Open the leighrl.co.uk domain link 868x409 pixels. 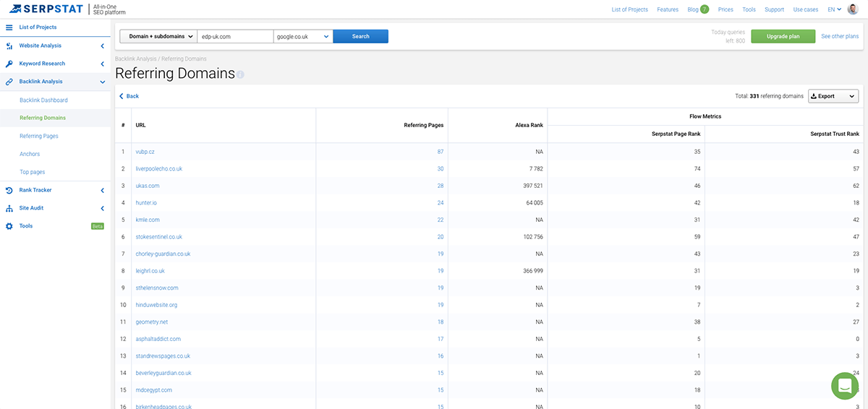pyautogui.click(x=150, y=271)
